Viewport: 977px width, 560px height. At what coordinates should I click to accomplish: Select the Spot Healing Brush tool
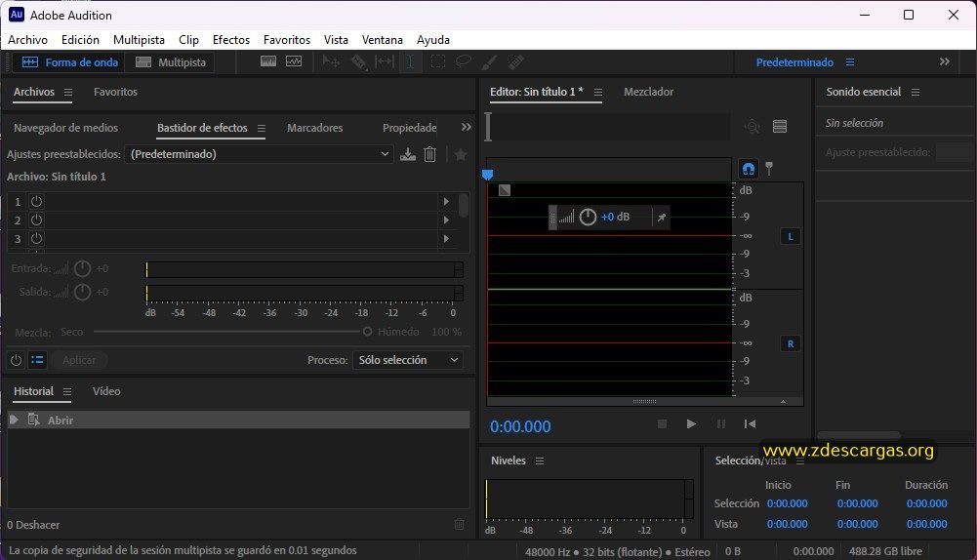point(515,61)
